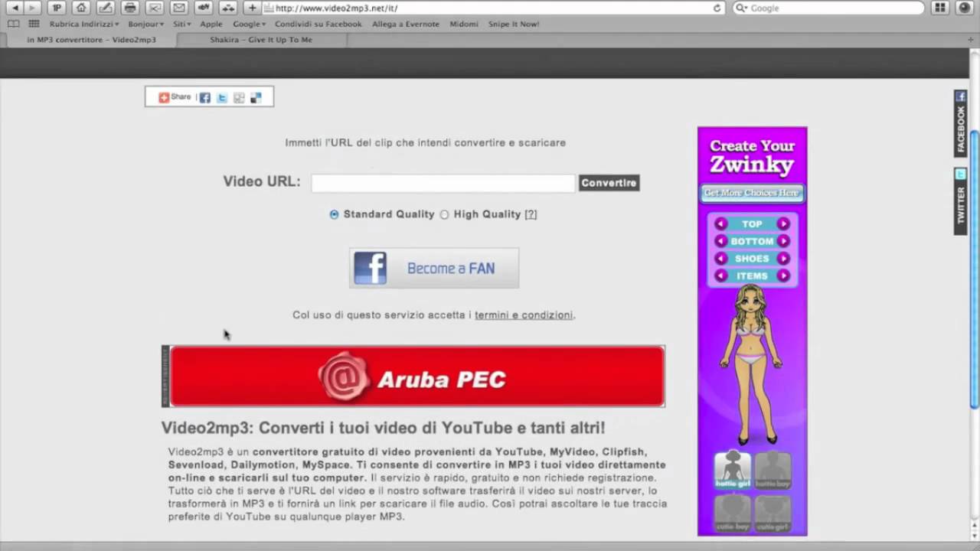Mail this page with the envelope icon
980x551 pixels.
click(x=179, y=8)
